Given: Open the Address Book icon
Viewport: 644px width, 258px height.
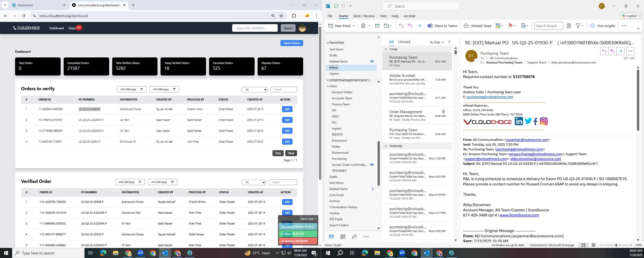Looking at the screenshot, I should (569, 26).
